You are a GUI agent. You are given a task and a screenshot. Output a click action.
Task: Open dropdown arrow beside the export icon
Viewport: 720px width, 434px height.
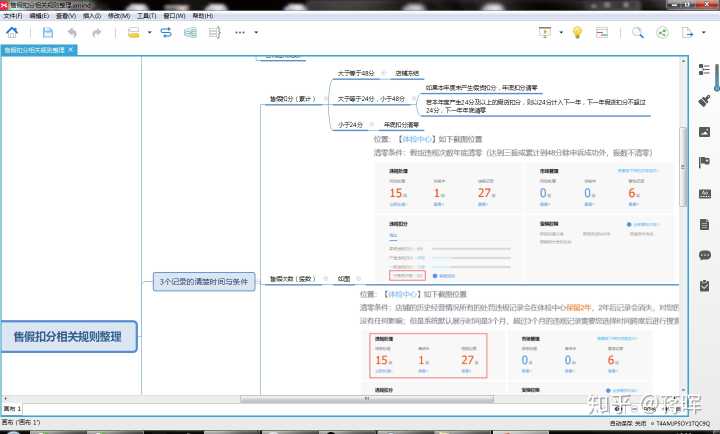(x=702, y=32)
